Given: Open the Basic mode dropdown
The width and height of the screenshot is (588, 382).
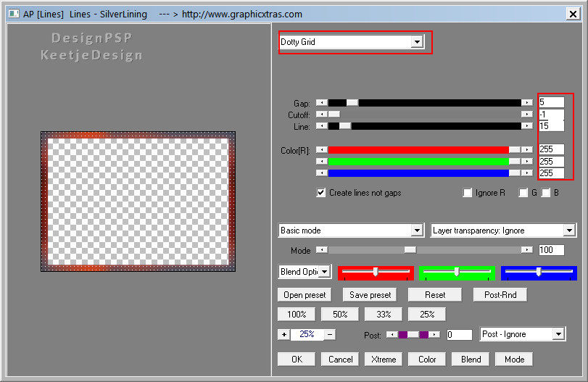Looking at the screenshot, I should 417,231.
